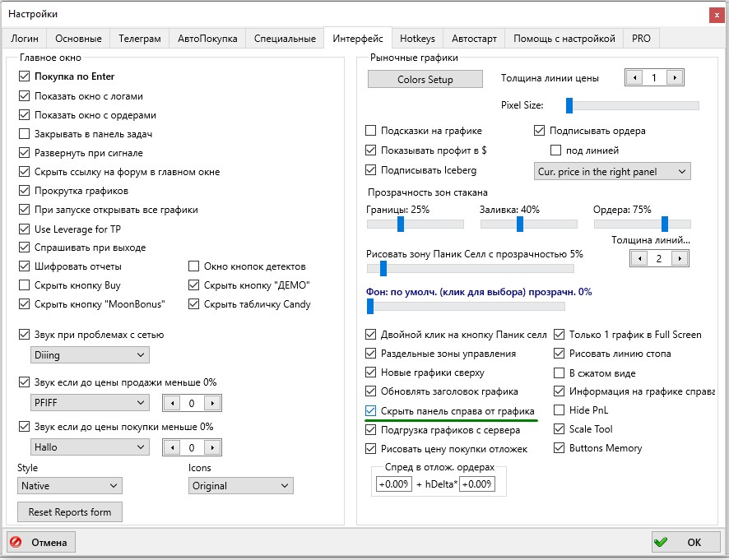Click the first spread percentage input field

pos(393,484)
